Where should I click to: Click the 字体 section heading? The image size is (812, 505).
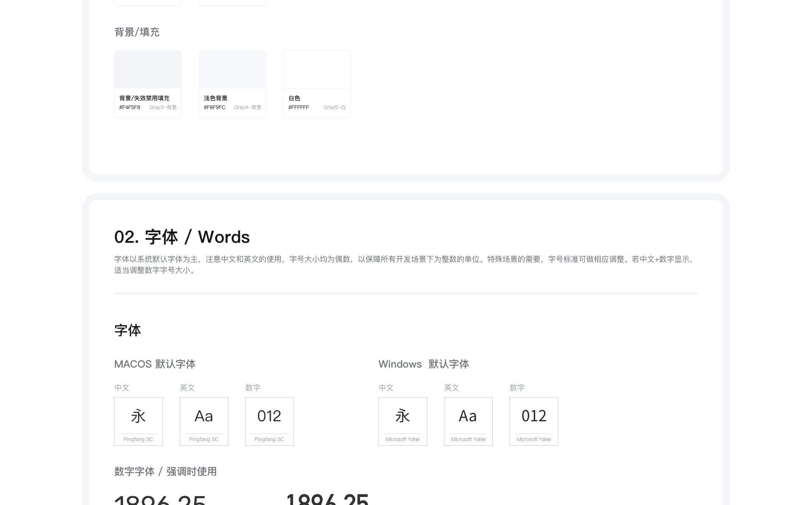pyautogui.click(x=127, y=330)
